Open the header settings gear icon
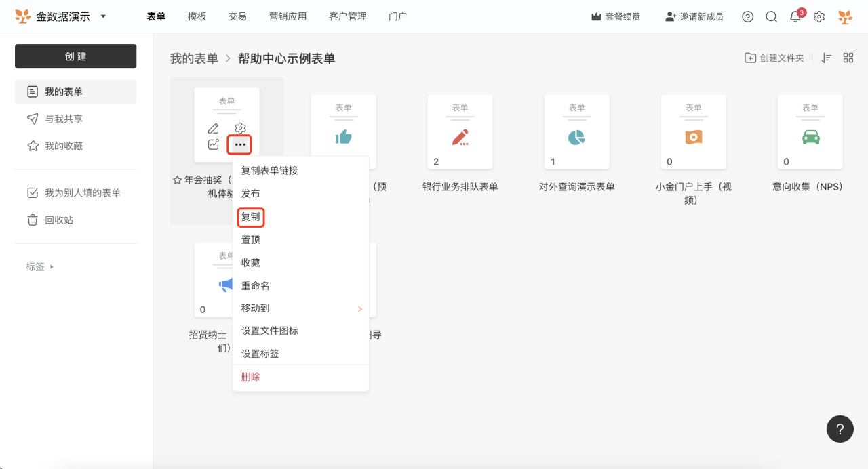The image size is (868, 469). point(819,16)
